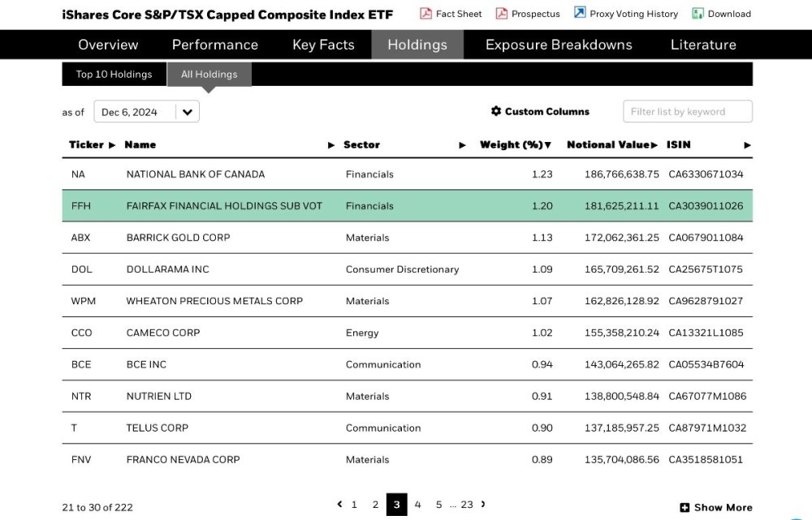Switch to Top 10 Holdings tab
Image resolution: width=812 pixels, height=520 pixels.
point(114,74)
